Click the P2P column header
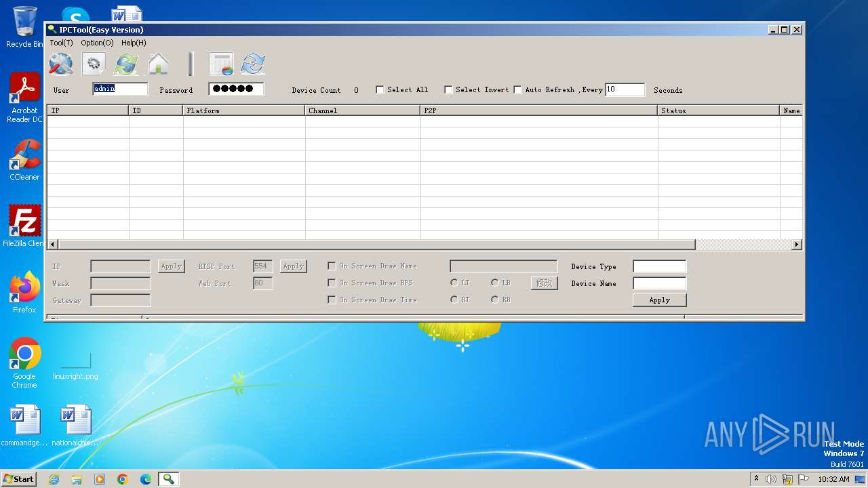 [x=539, y=110]
